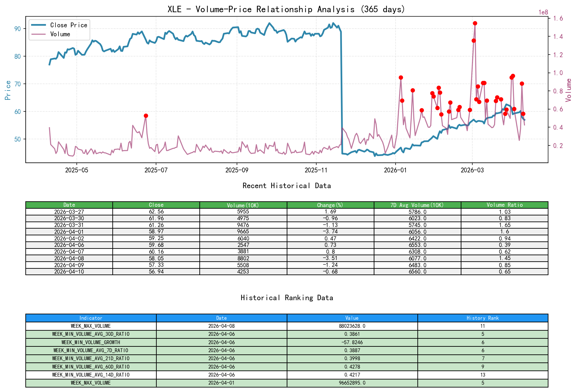This screenshot has height=392, width=577.
Task: Click the 'WEEK_MIN_VOLUME_AVG_30D_RATIO' indicator cell
Action: [91, 334]
